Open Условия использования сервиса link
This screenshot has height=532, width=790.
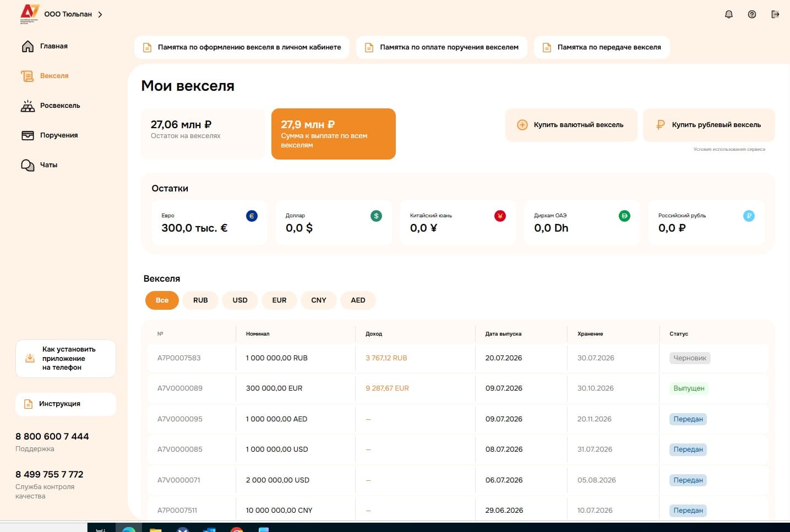tap(729, 149)
